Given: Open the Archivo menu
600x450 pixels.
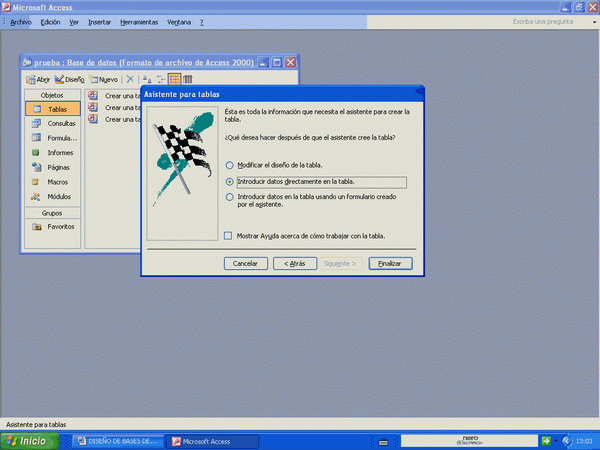Looking at the screenshot, I should (x=21, y=22).
